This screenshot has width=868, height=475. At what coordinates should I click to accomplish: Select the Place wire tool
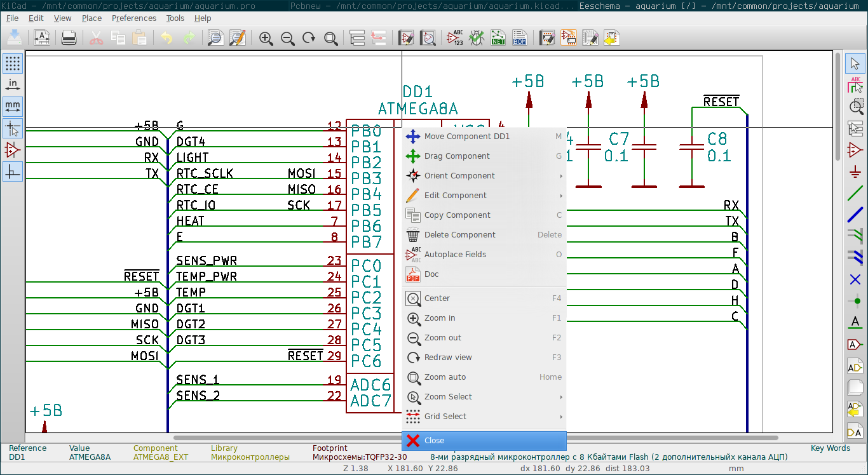(855, 193)
